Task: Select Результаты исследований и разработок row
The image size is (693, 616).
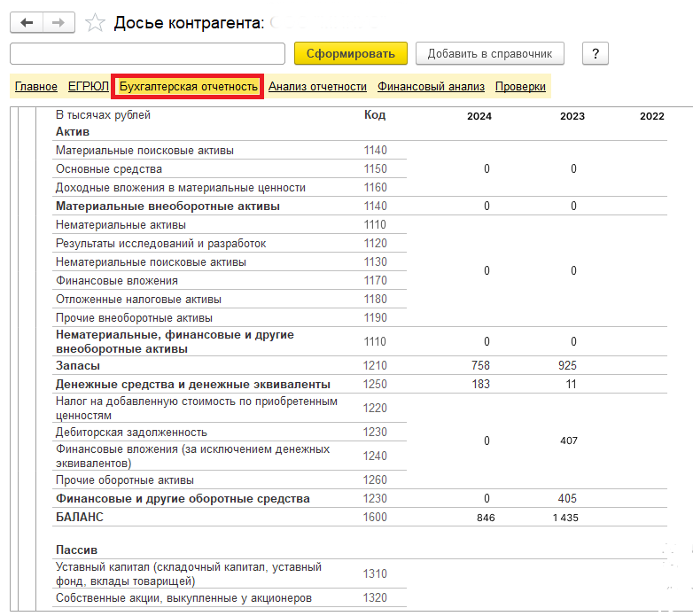Action: tap(161, 244)
